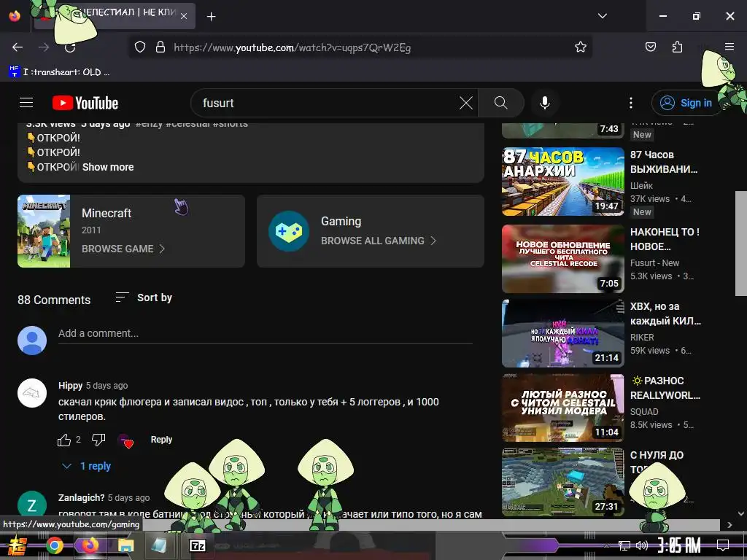
Task: Show tracking protection shield info
Action: pos(139,47)
